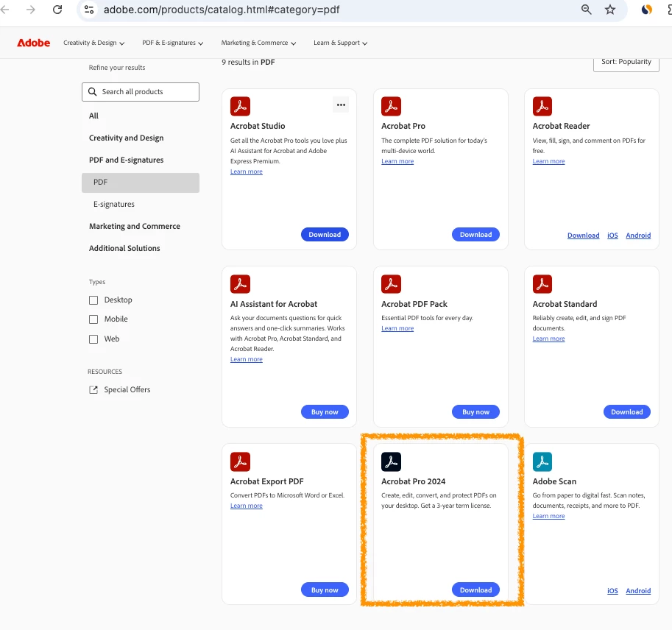672x630 pixels.
Task: Expand the PDF & E-signatures dropdown
Action: (x=173, y=43)
